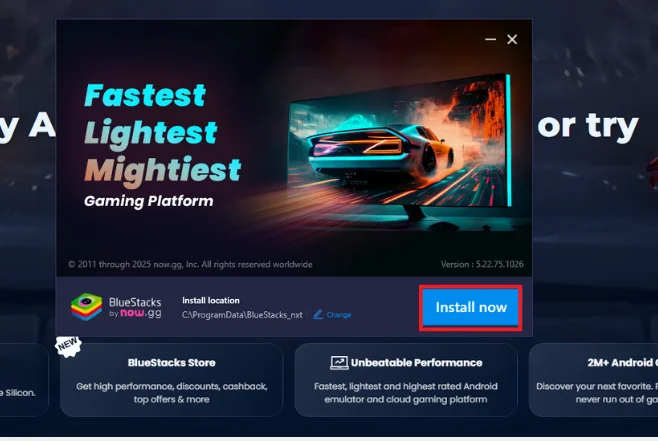Click the Fastest Lightest Mightiest headline
Image resolution: width=658 pixels, height=441 pixels.
coord(163,134)
